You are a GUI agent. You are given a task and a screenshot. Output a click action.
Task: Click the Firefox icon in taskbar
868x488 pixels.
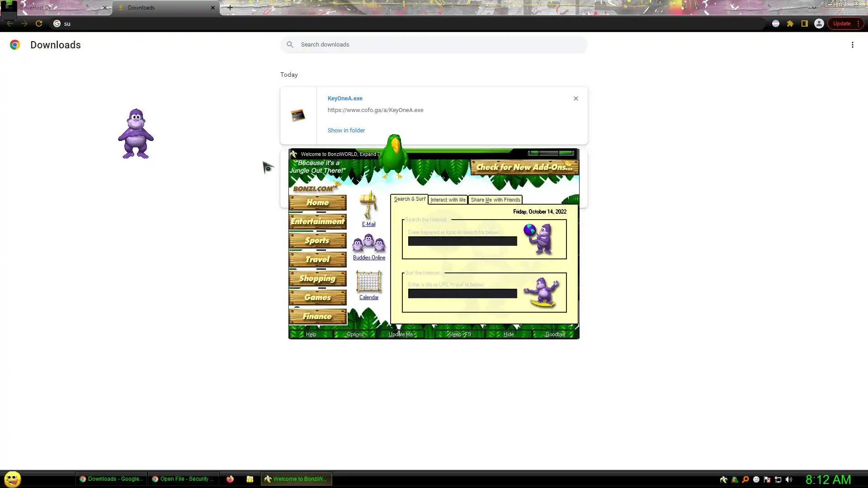click(x=230, y=479)
